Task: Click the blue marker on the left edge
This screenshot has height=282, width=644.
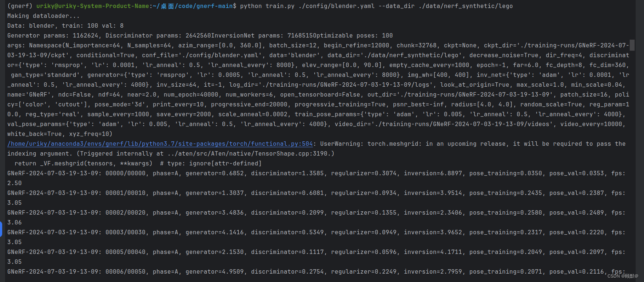Action: [1, 229]
